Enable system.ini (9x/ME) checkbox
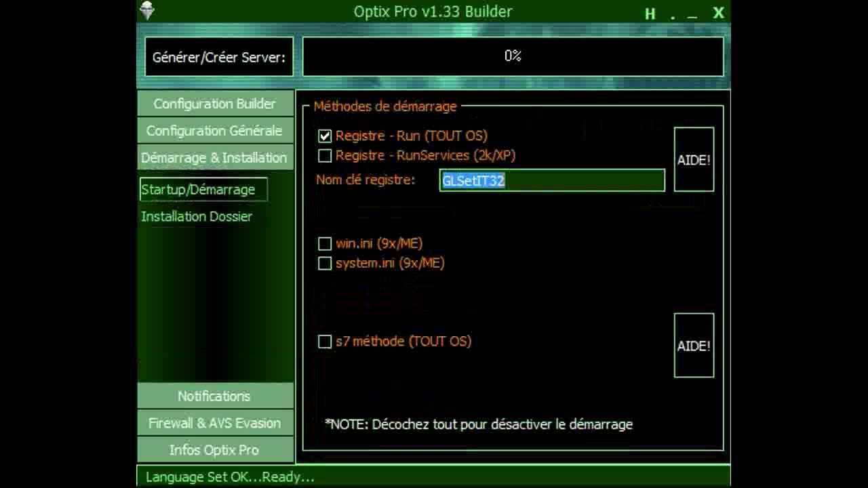 pos(325,263)
